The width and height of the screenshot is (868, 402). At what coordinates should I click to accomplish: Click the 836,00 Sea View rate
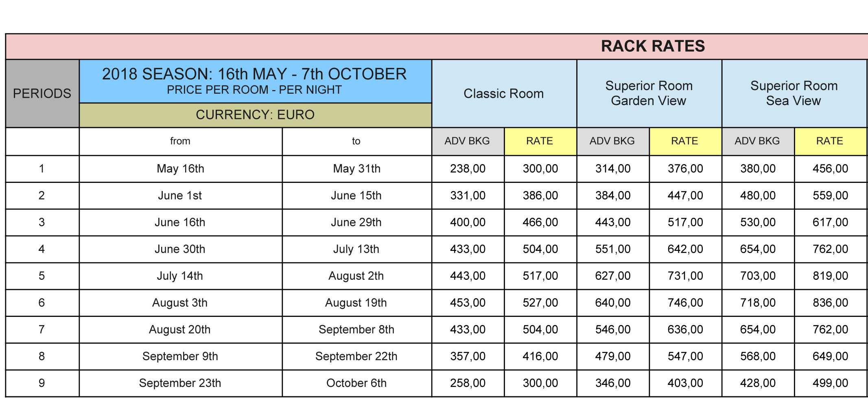(x=830, y=303)
